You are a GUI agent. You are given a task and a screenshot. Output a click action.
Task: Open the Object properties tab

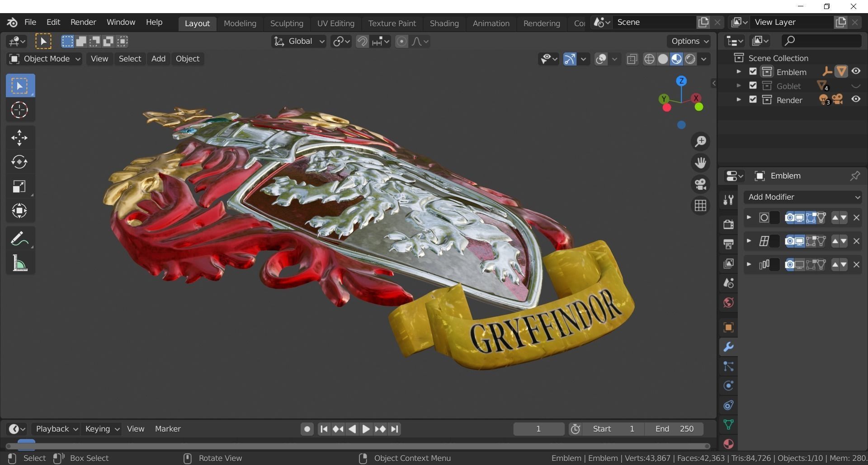(728, 327)
